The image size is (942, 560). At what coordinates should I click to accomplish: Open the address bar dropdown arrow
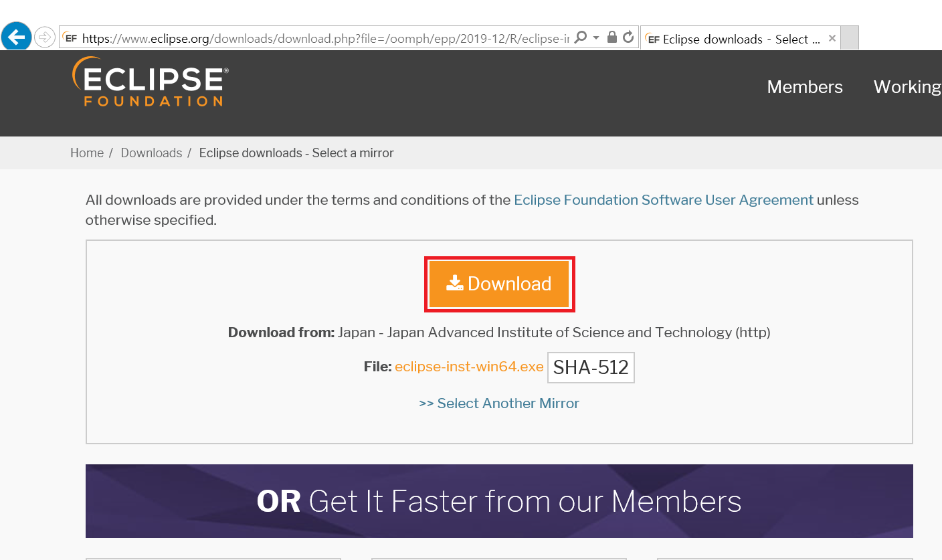[x=596, y=38]
